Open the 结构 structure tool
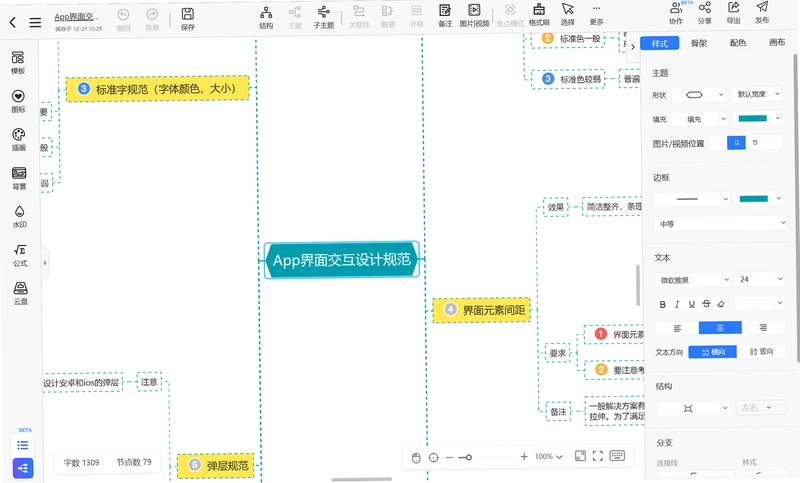The width and height of the screenshot is (800, 483). click(x=266, y=17)
